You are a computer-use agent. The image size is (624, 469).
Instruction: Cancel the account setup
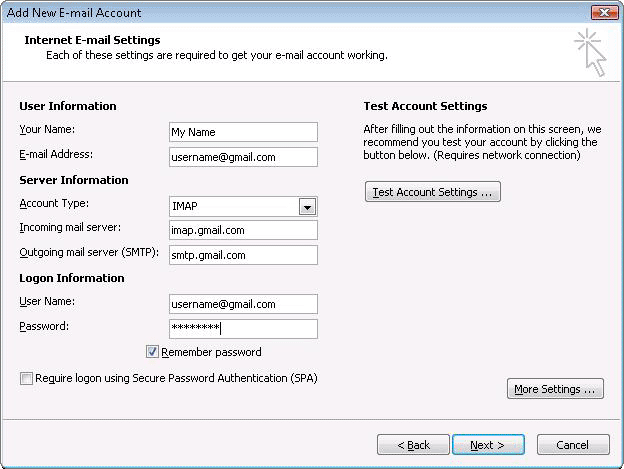(x=572, y=445)
